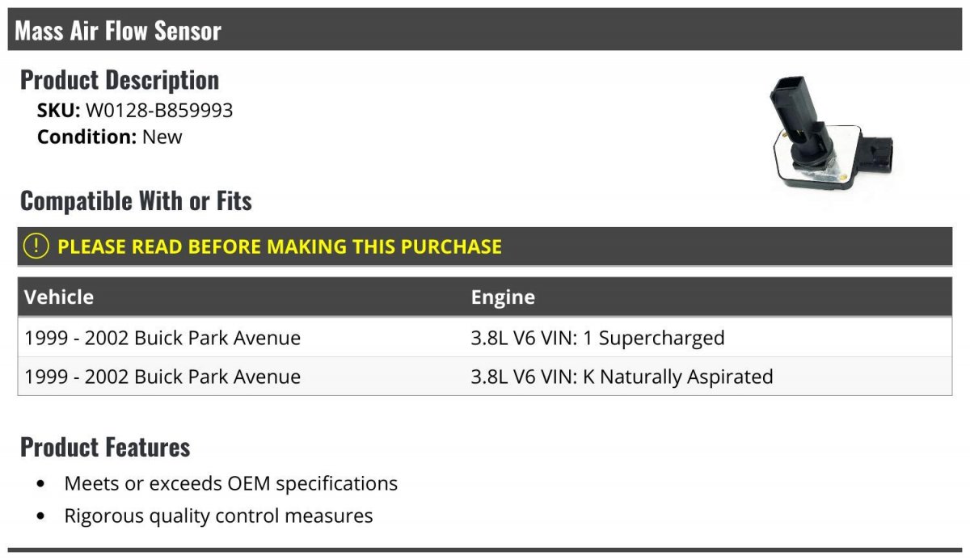This screenshot has width=970, height=560.
Task: Click 'Meets or exceeds OEM specifications' bullet
Action: (231, 483)
